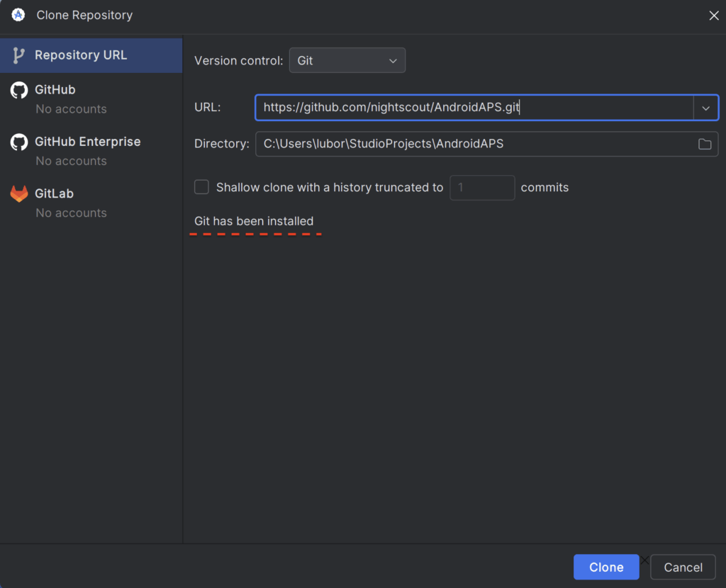
Task: Switch to the GitHub Enterprise section
Action: coord(87,142)
